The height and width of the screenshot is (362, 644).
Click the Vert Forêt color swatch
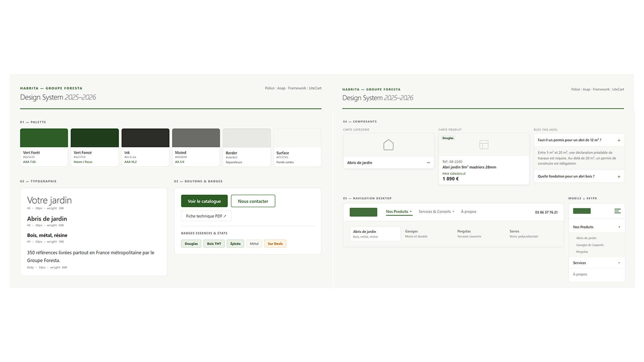tap(44, 138)
